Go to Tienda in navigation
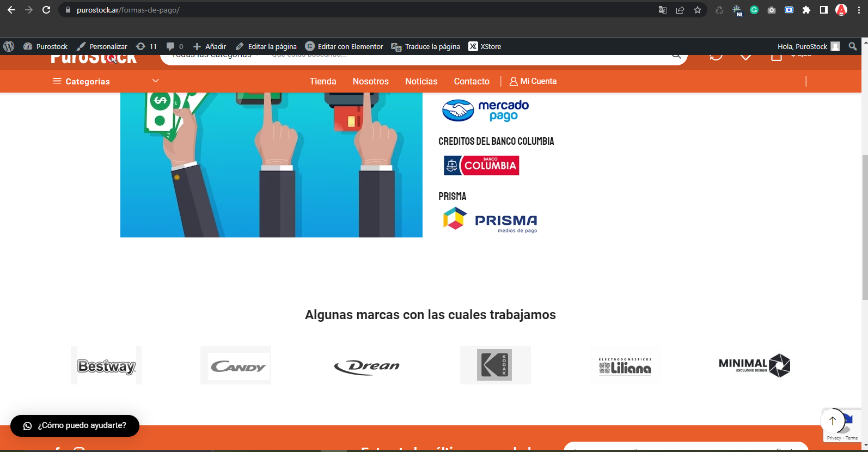 coord(323,81)
